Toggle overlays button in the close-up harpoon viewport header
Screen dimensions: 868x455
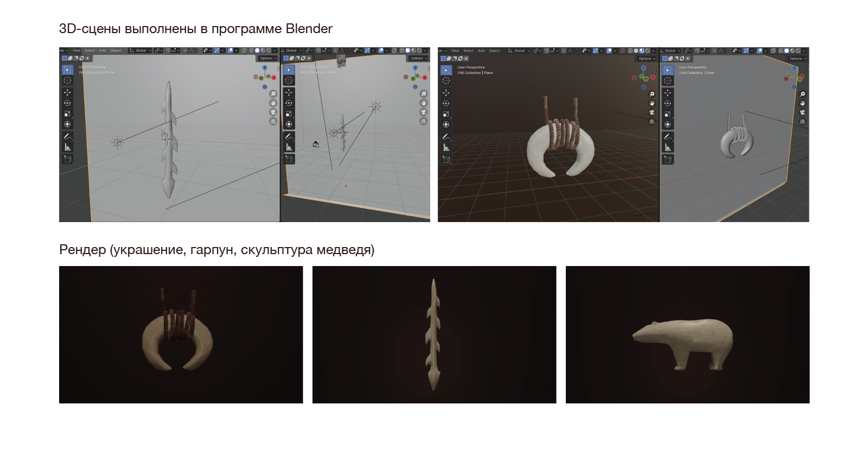pos(231,50)
